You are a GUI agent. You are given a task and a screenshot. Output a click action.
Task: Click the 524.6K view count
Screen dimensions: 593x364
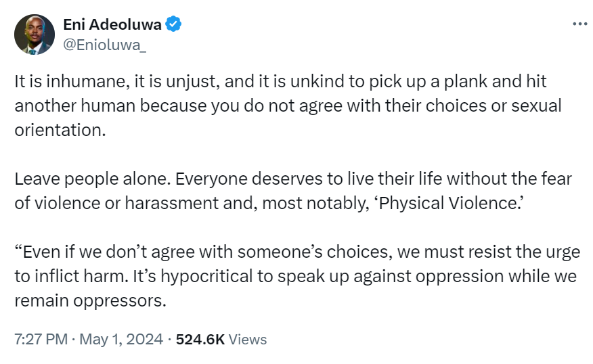200,339
